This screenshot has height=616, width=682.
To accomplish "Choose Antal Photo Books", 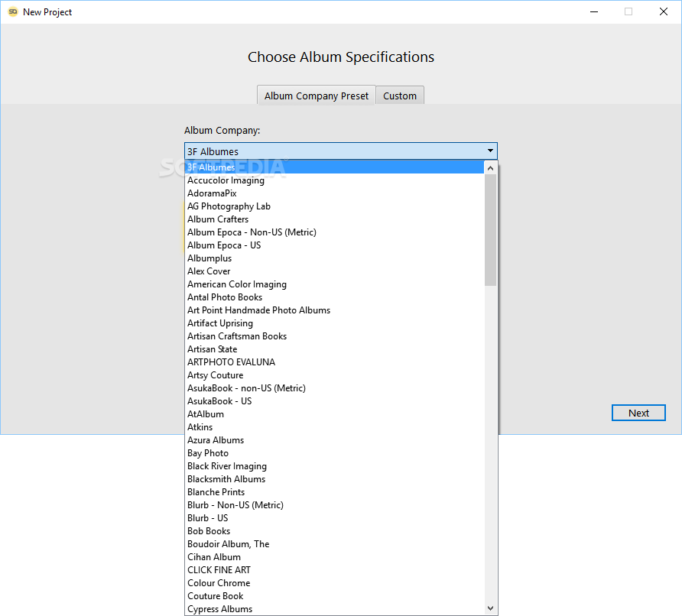I will tap(334, 297).
